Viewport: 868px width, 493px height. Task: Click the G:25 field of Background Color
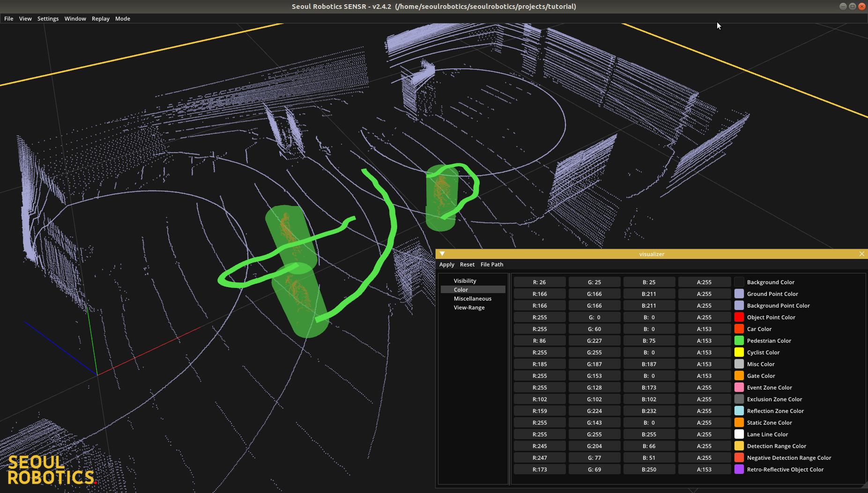(x=594, y=282)
